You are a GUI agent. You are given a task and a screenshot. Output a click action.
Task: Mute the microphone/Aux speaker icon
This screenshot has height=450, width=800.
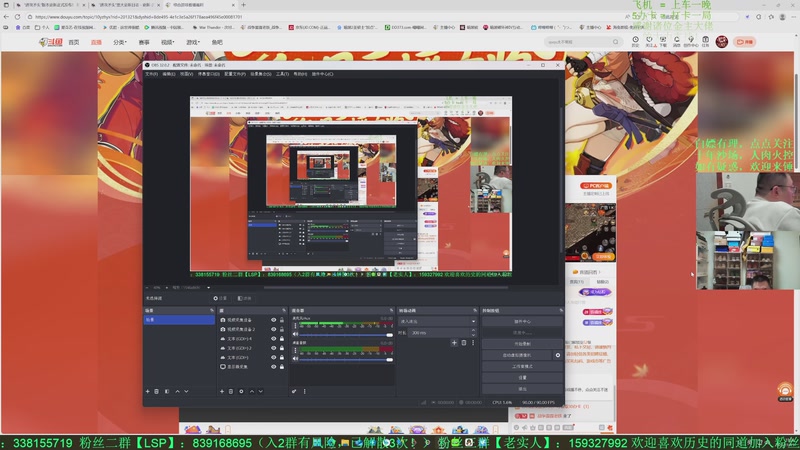pos(295,334)
